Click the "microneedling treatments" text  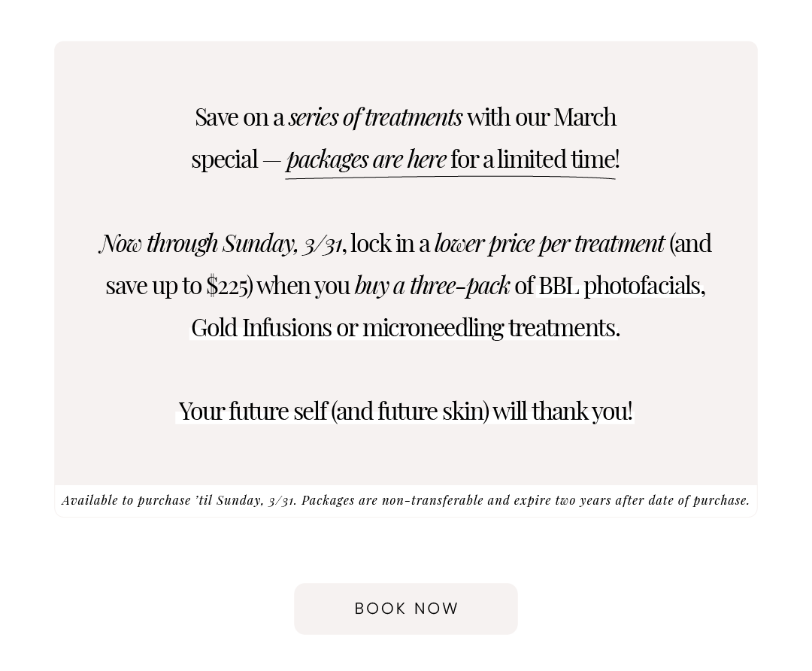pos(489,327)
